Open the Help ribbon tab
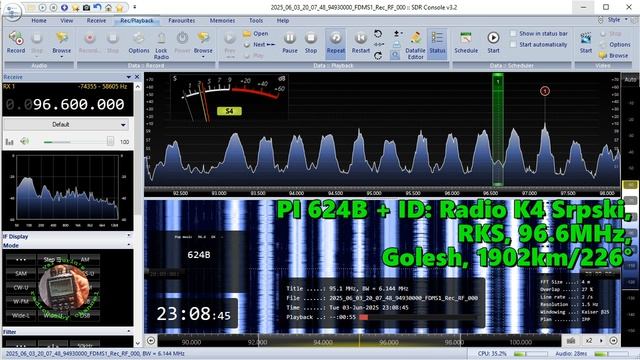The image size is (640, 360). pyautogui.click(x=282, y=20)
